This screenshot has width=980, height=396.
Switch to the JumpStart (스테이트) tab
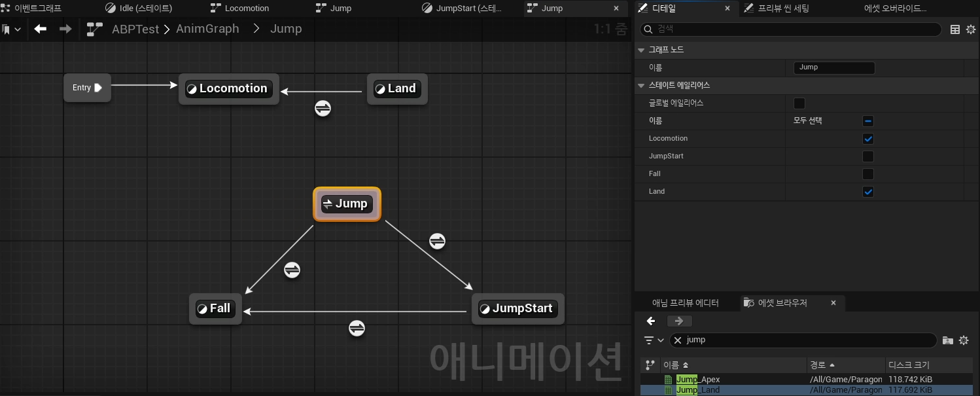[x=463, y=9]
